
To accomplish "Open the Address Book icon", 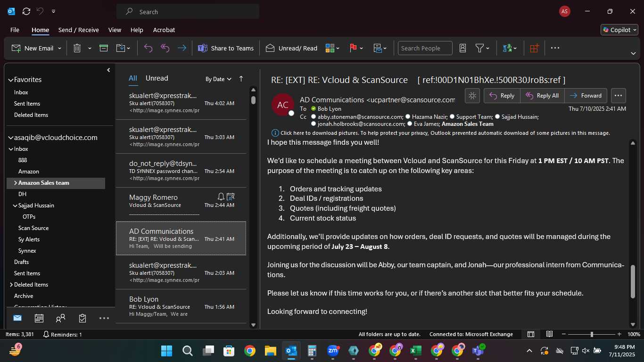I will click(x=462, y=48).
